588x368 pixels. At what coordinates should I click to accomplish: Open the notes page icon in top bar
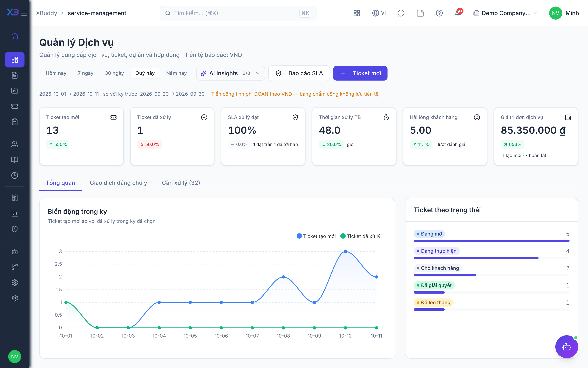[420, 13]
